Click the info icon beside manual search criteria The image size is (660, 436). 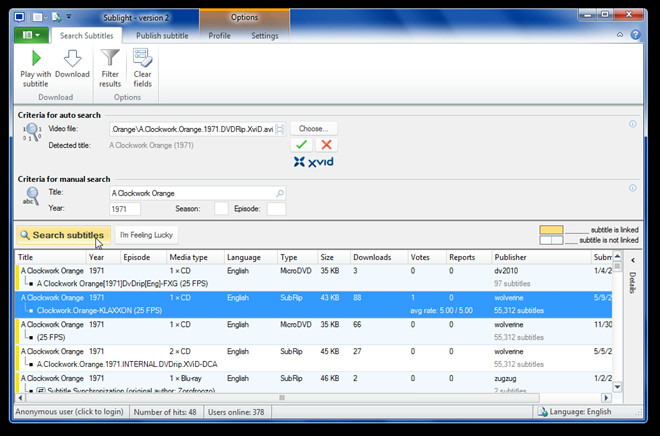tap(633, 188)
